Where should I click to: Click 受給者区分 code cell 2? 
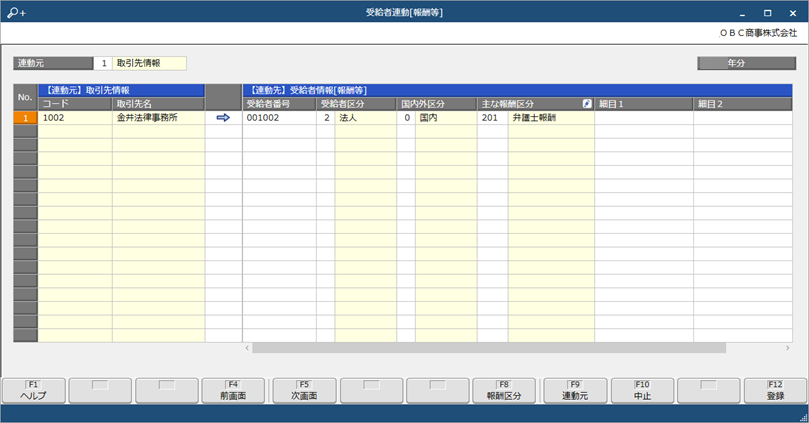point(326,118)
